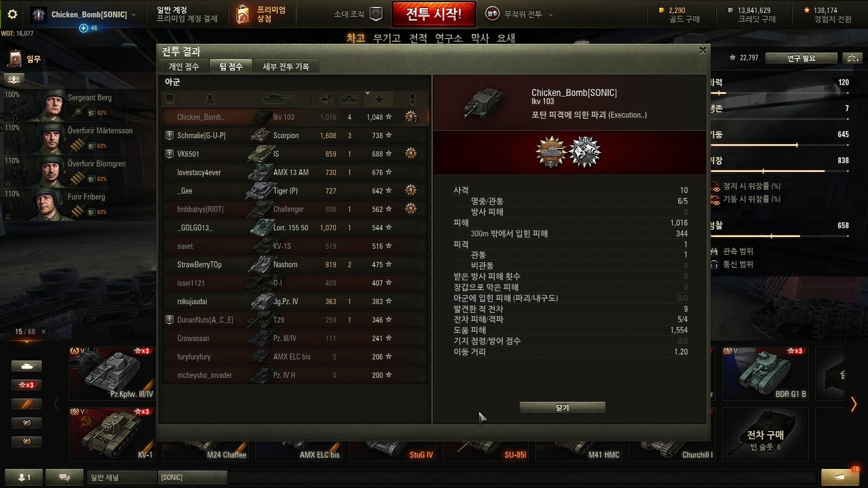Click the 닫기 close button

[563, 407]
